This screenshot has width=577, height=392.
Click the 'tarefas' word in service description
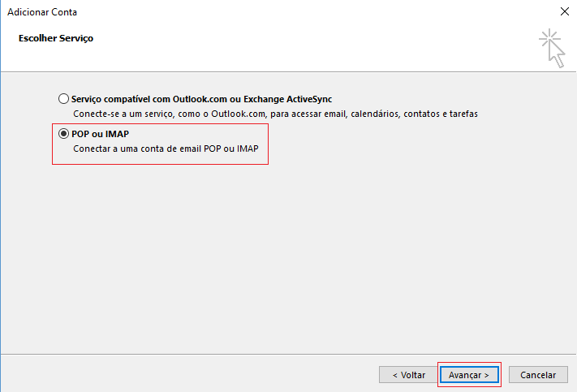click(462, 114)
